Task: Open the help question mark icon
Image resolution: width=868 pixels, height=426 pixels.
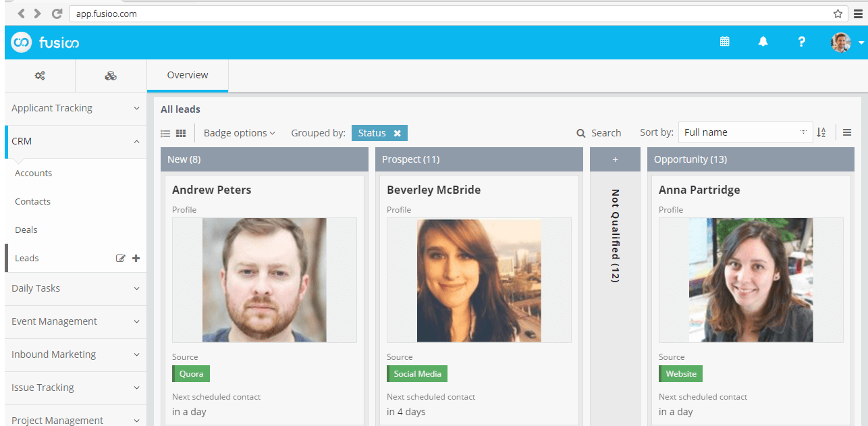Action: click(x=801, y=42)
